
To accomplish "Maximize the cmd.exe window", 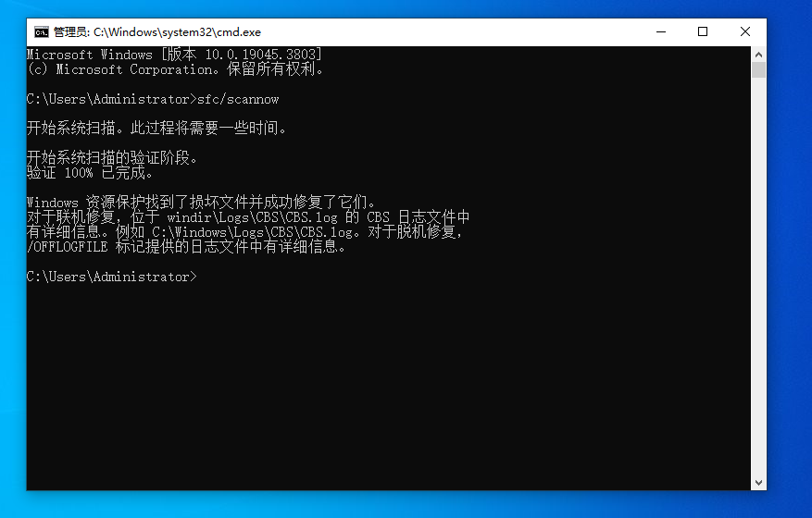I will coord(703,32).
